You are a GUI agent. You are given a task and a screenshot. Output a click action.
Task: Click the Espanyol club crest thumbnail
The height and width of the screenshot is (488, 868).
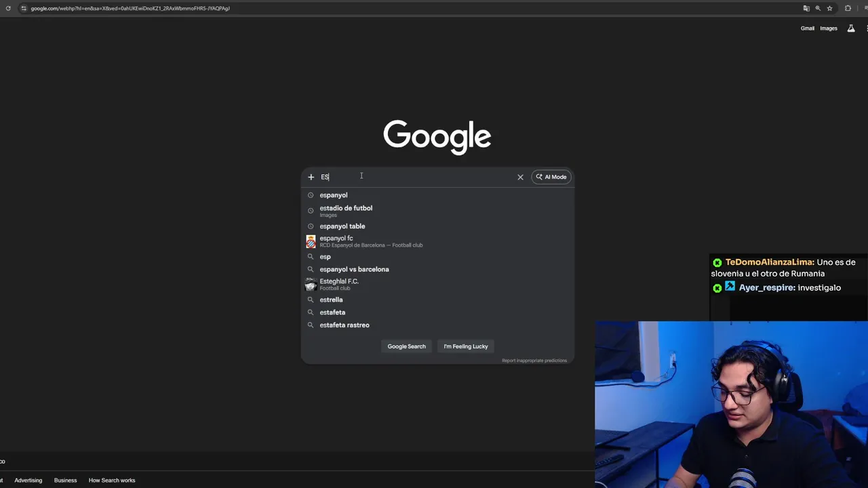point(311,241)
